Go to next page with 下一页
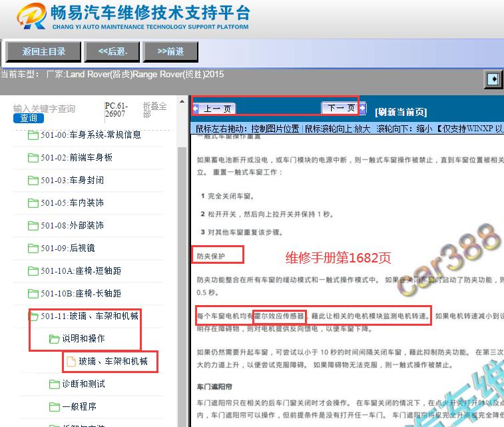Image resolution: width=504 pixels, height=427 pixels. 341,108
